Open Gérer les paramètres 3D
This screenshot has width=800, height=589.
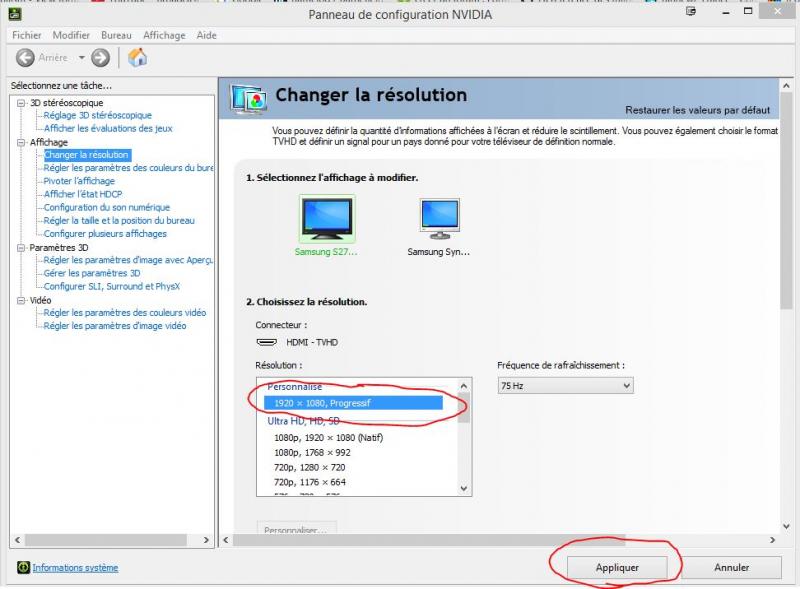(x=92, y=273)
